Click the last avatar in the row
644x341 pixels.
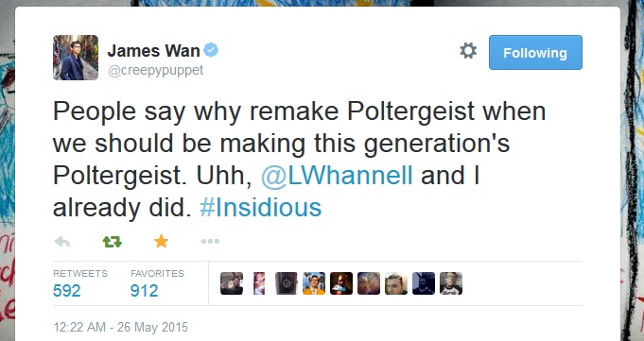451,283
